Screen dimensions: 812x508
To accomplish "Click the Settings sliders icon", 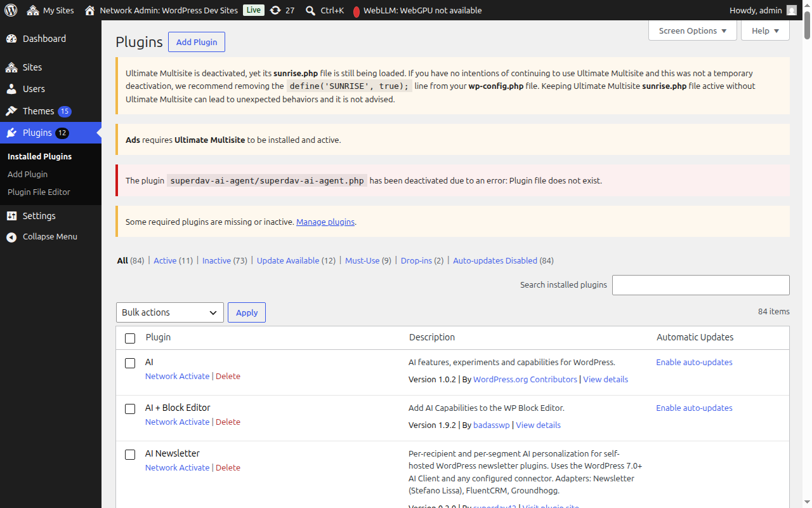I will pyautogui.click(x=11, y=216).
